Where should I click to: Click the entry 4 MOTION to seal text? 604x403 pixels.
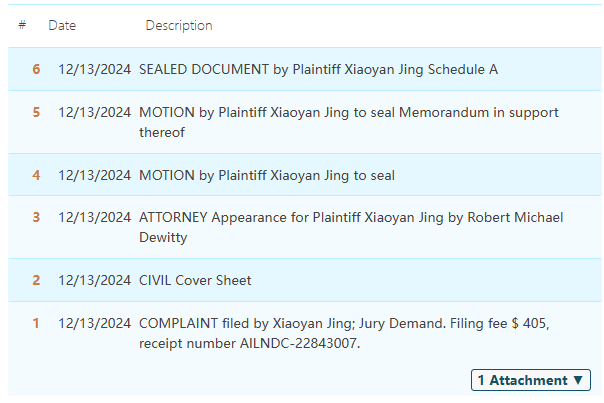267,175
